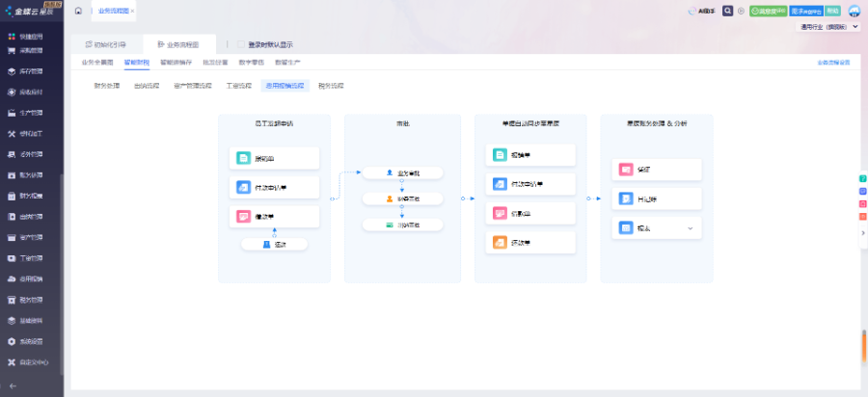This screenshot has width=868, height=397.
Task: Click the blue floating icon on right edge
Action: pos(862,192)
